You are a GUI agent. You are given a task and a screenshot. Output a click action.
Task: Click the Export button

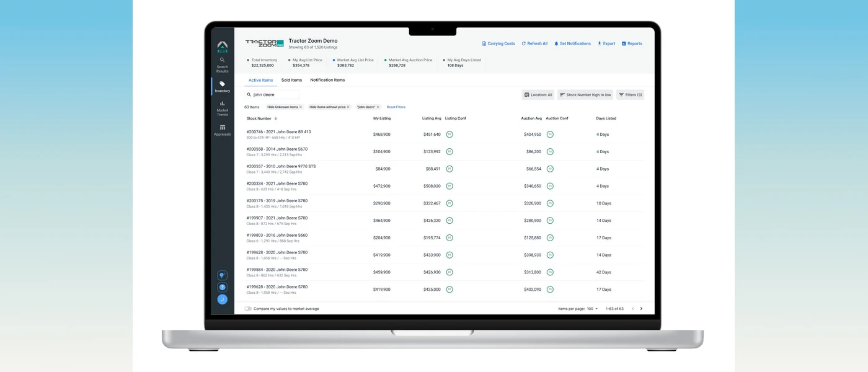(606, 43)
